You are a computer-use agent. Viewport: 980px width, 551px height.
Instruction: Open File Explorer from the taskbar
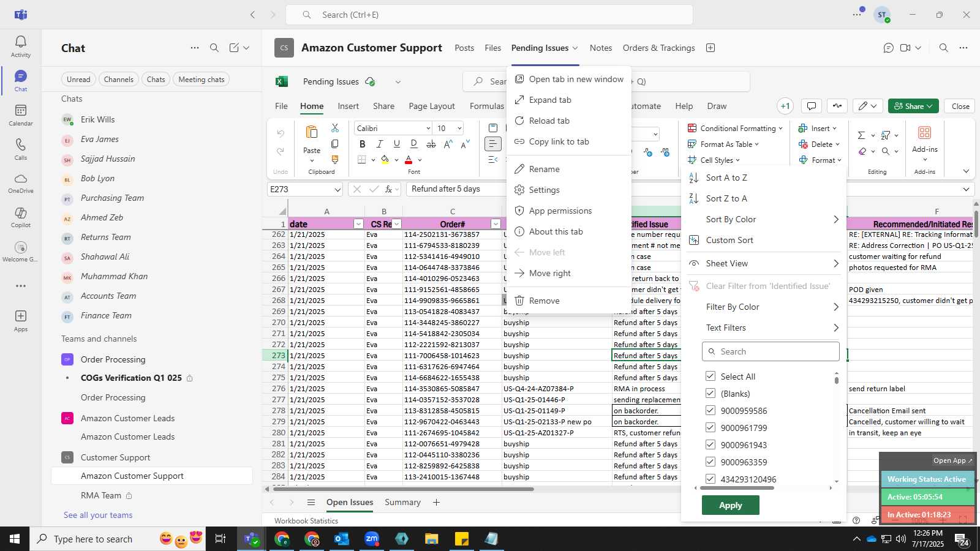click(x=432, y=539)
